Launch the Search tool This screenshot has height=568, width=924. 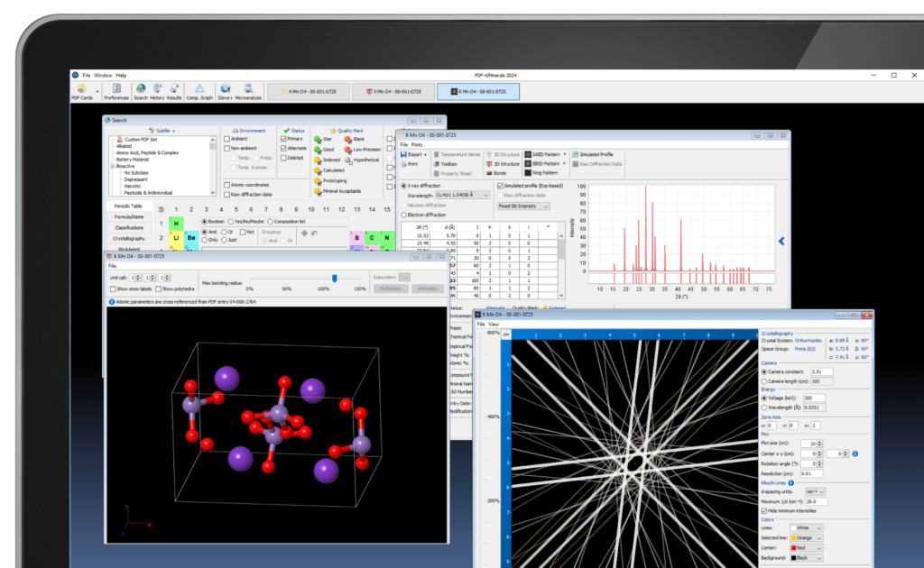point(142,90)
